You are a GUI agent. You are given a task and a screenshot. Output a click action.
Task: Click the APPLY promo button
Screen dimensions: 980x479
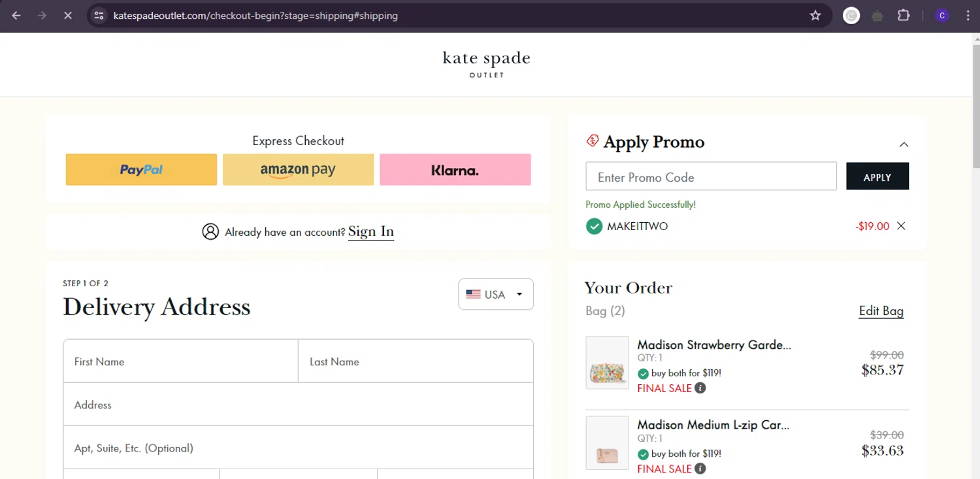pyautogui.click(x=877, y=176)
